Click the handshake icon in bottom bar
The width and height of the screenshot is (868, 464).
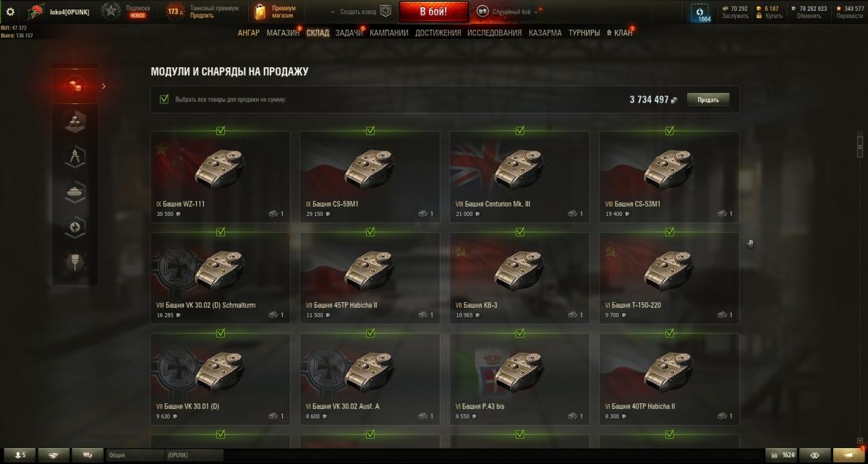point(54,455)
